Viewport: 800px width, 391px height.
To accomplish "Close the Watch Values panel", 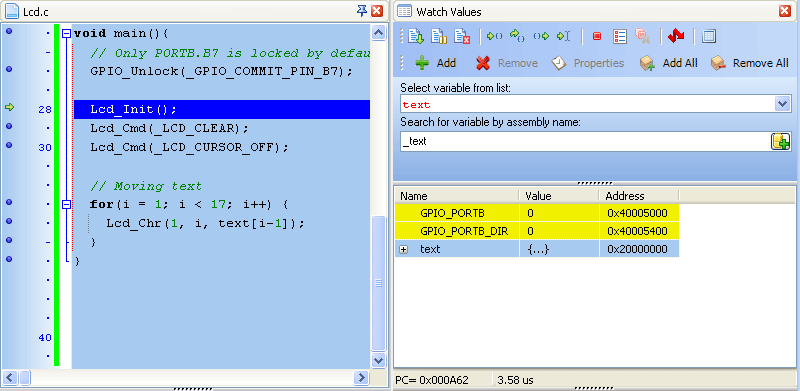I will click(x=785, y=11).
